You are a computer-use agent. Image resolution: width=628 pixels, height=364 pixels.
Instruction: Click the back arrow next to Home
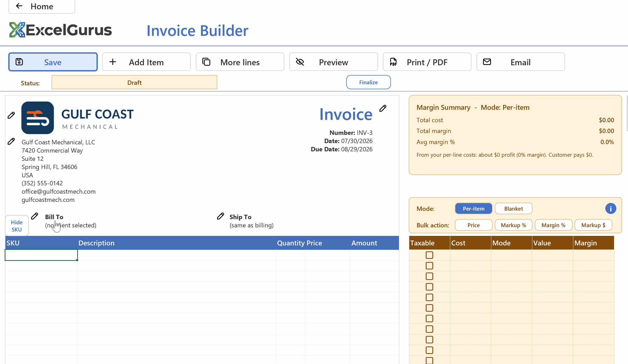click(19, 6)
